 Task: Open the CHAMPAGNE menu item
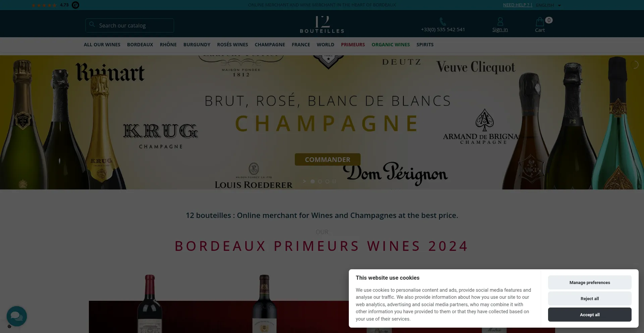tap(270, 45)
